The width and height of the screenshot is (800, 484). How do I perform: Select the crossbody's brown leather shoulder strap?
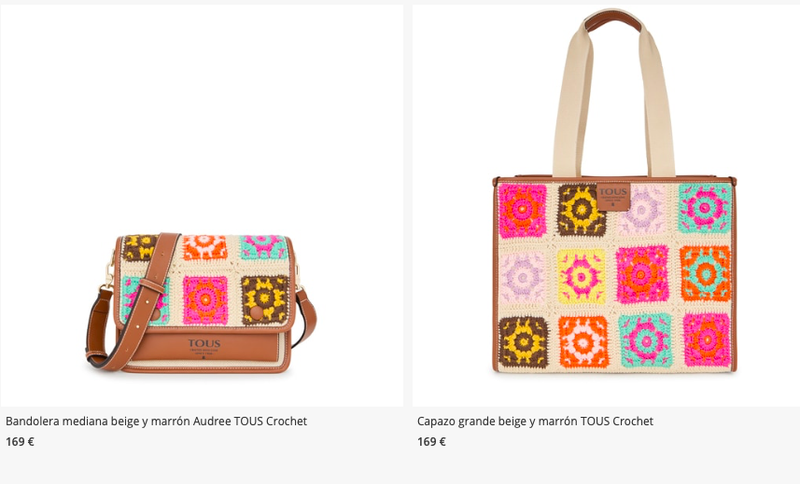click(134, 303)
